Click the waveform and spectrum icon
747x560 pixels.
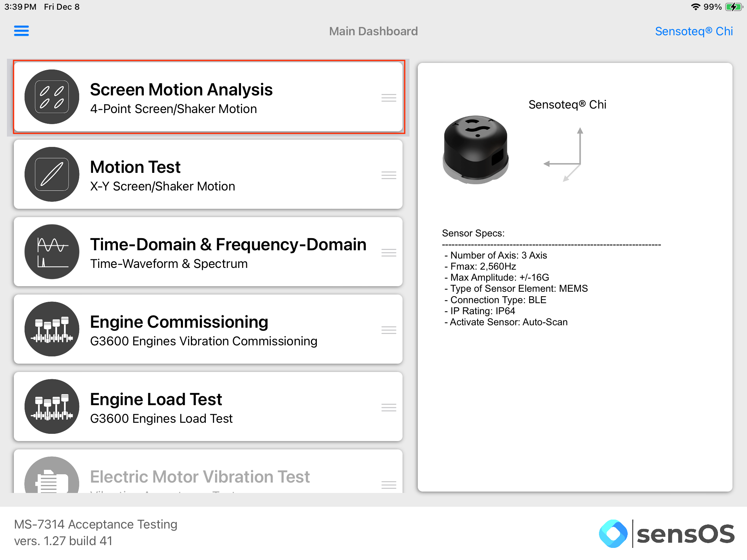coord(52,252)
